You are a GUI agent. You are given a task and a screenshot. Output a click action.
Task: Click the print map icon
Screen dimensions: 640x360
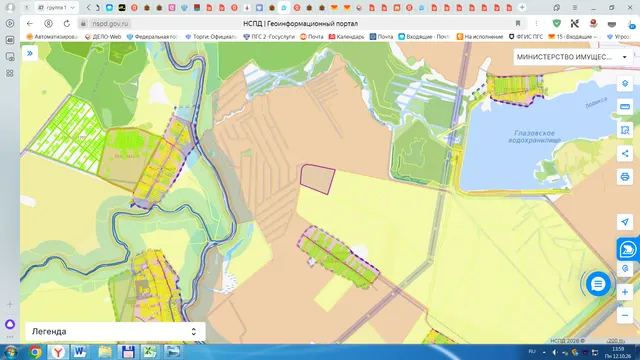pyautogui.click(x=625, y=177)
